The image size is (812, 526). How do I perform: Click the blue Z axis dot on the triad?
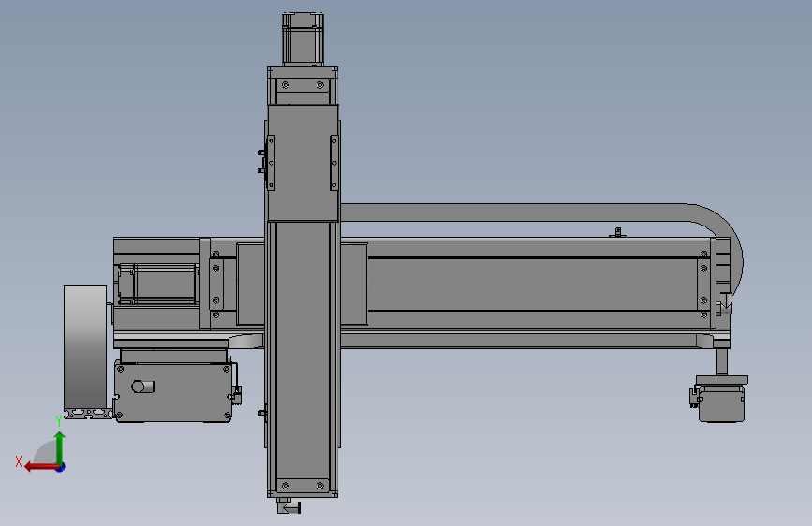pos(61,468)
